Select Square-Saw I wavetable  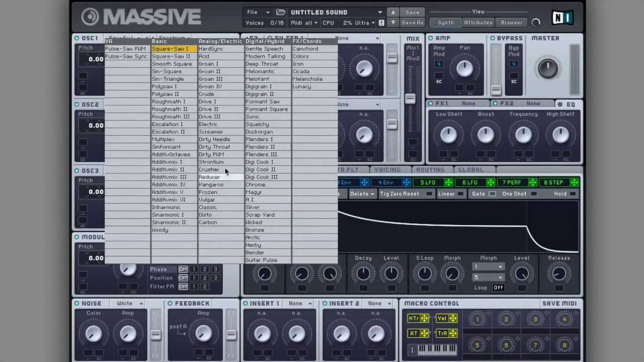tap(174, 49)
